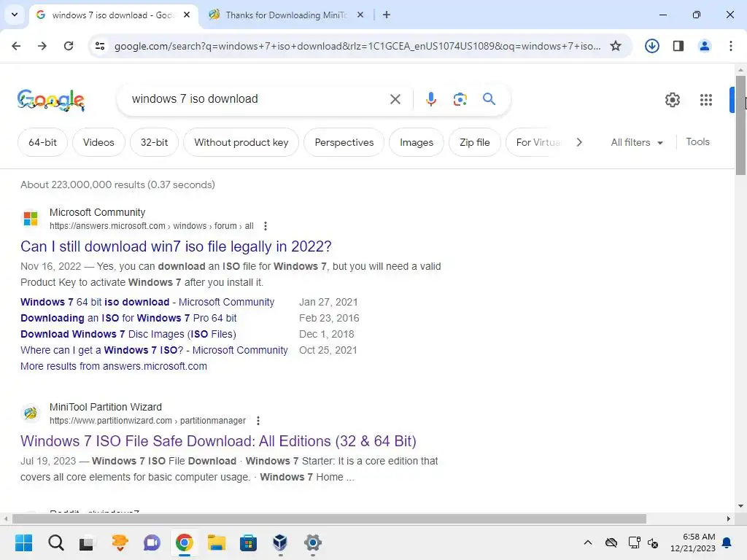747x560 pixels.
Task: Open the Google apps grid
Action: pyautogui.click(x=706, y=99)
